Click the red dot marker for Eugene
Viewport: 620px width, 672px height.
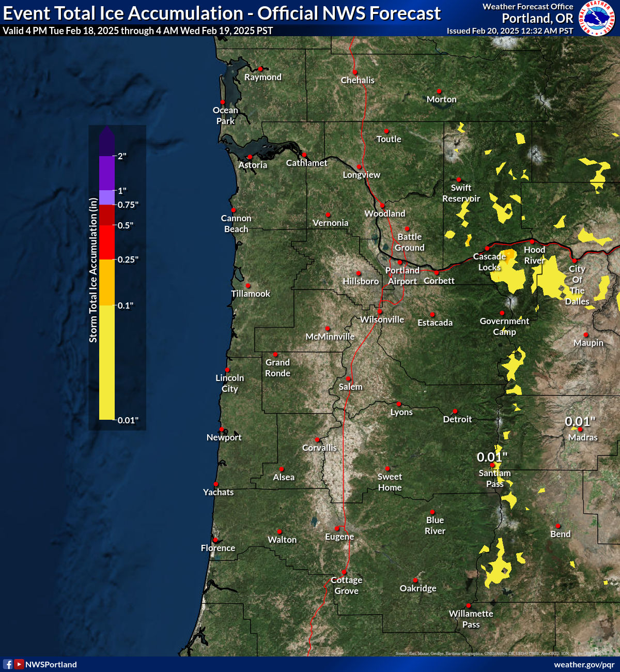coord(337,529)
